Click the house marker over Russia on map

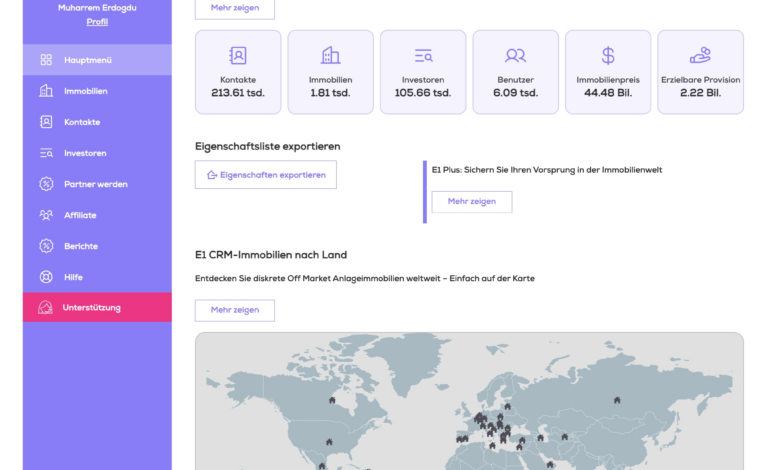616,400
